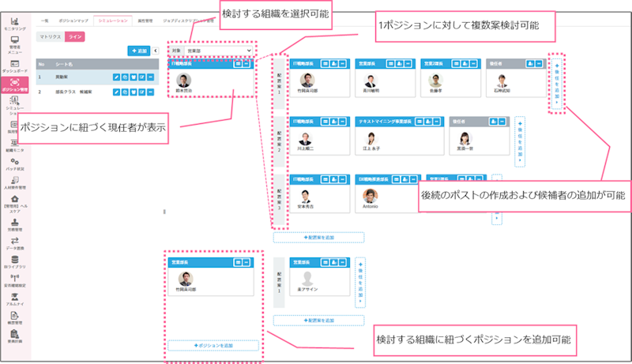
Task: Open シミュレーション sidebar icon
Action: pos(14,106)
